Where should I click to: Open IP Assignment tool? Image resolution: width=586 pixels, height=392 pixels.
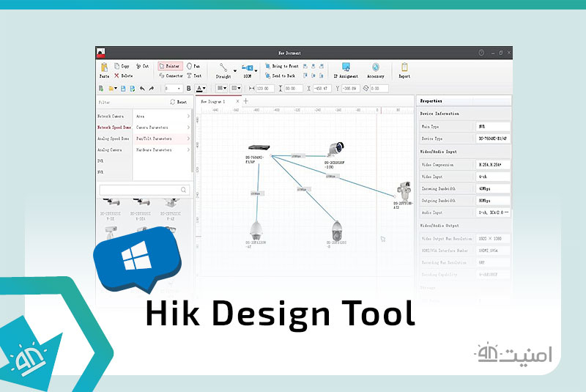pos(346,70)
